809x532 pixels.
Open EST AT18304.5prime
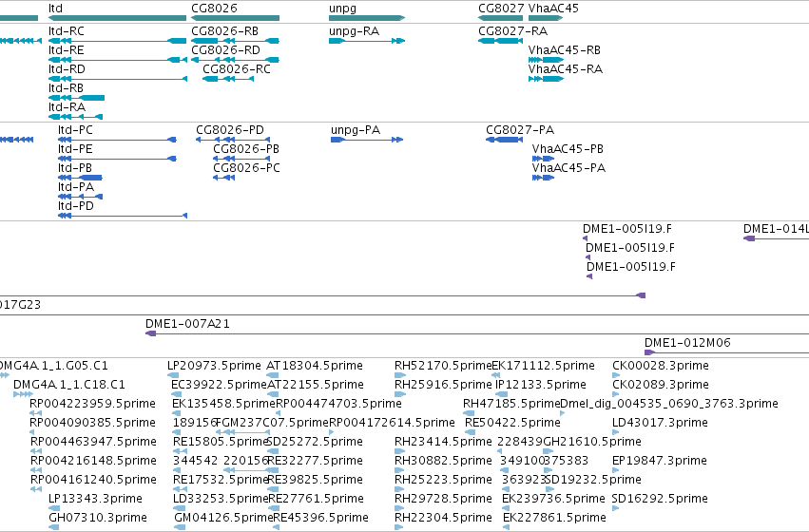pyautogui.click(x=315, y=366)
